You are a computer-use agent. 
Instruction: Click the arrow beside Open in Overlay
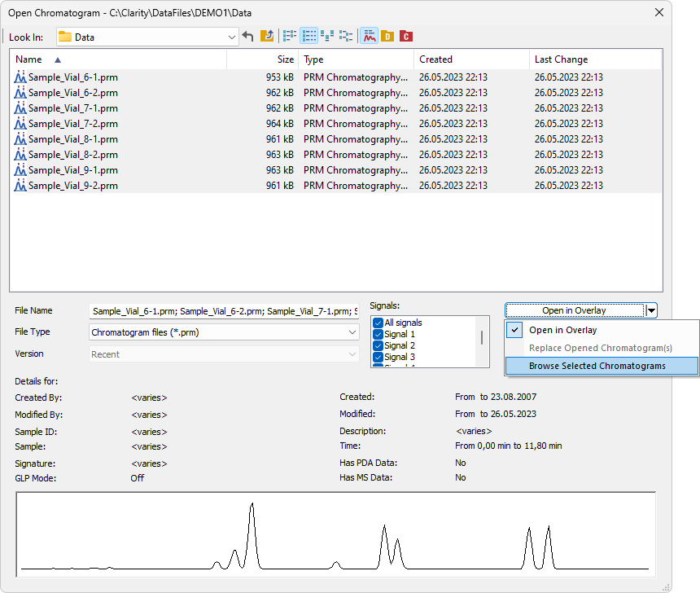coord(652,310)
